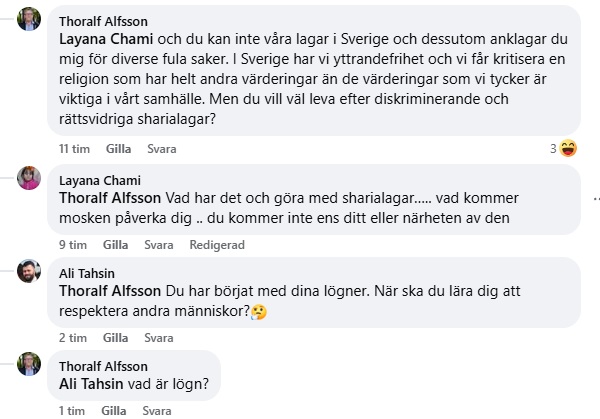Click the laughing reaction emoji on first comment
Viewport: 600px width, 419px height.
[569, 149]
